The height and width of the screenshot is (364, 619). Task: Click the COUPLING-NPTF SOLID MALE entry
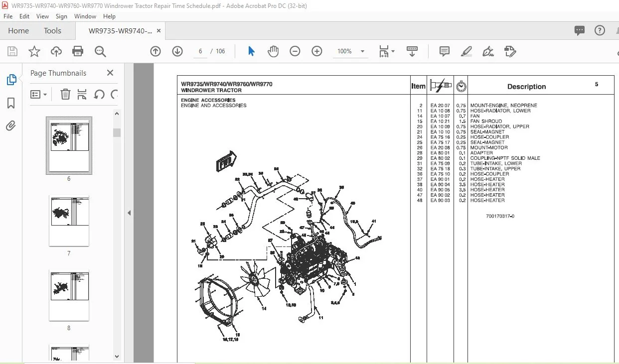[x=505, y=158]
